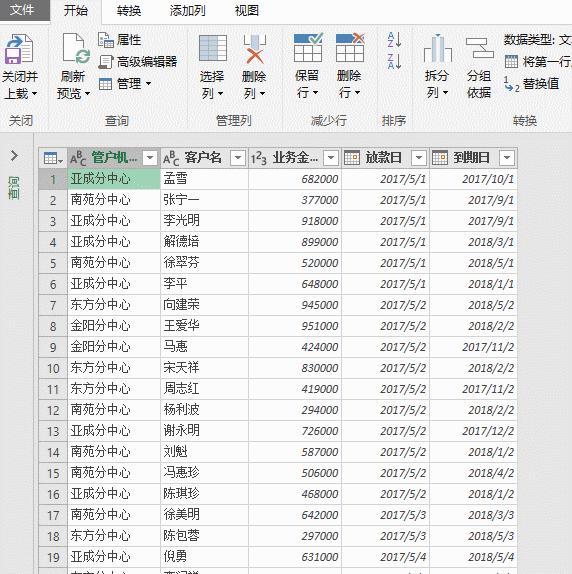Click cell 李光明

(x=204, y=221)
